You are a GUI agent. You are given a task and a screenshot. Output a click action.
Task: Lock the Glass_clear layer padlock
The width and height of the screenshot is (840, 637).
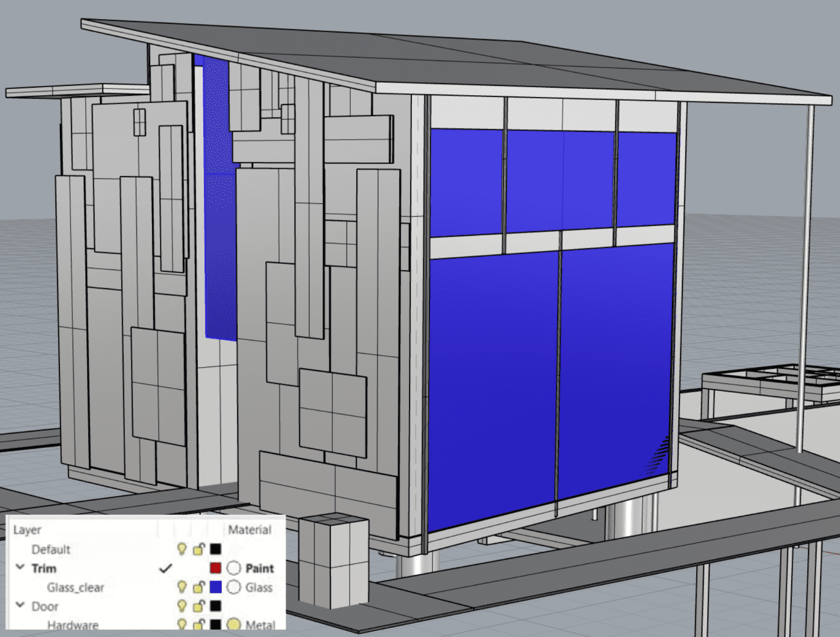[x=198, y=587]
